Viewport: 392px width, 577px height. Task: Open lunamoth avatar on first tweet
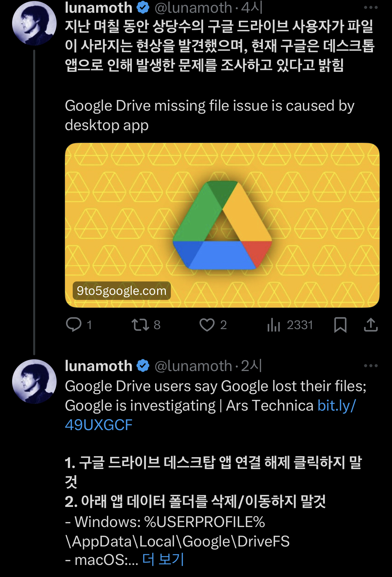click(34, 23)
